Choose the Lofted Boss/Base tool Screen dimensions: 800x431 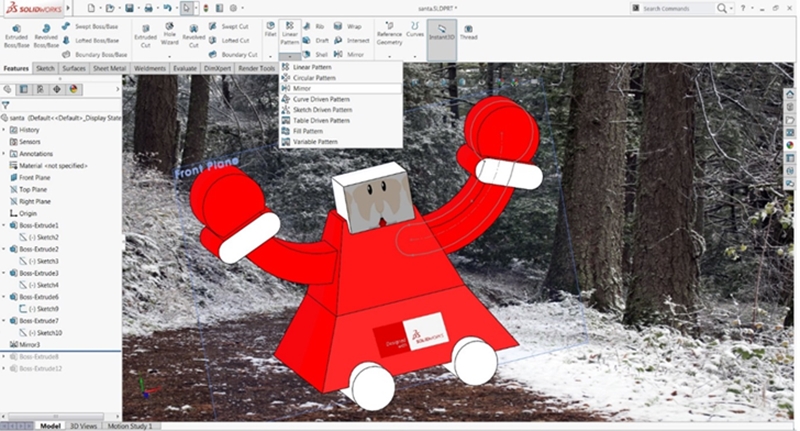90,40
